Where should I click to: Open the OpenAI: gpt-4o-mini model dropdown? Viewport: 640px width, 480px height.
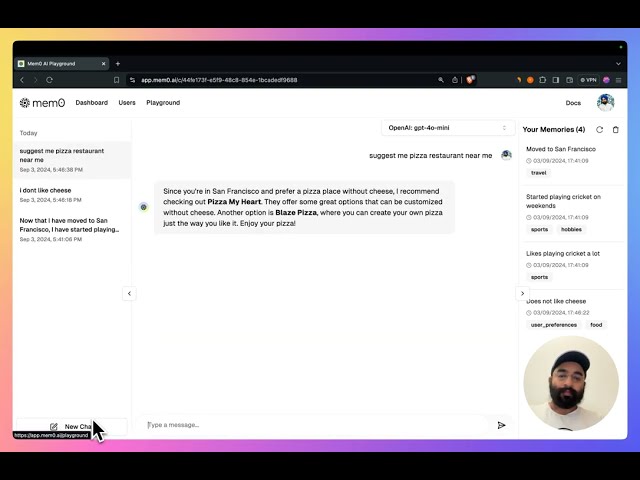(x=448, y=128)
